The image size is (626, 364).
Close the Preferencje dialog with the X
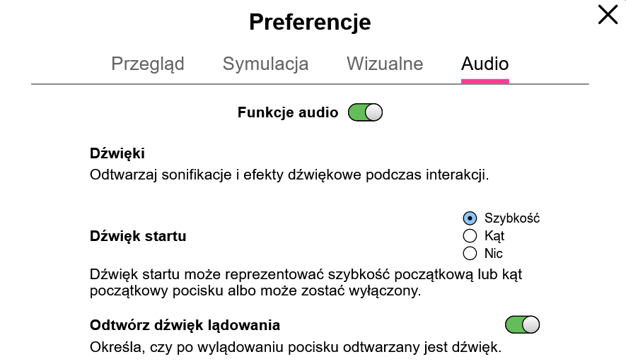click(608, 15)
